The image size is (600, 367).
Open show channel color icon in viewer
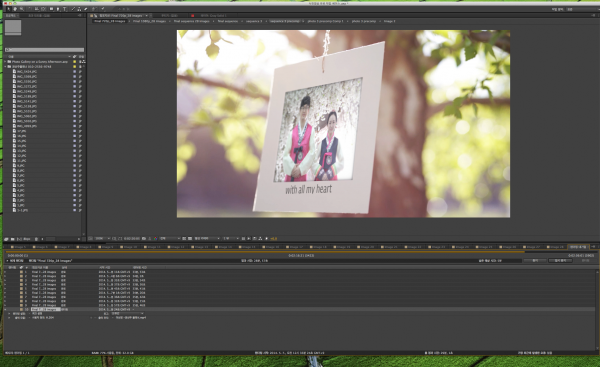tap(155, 238)
